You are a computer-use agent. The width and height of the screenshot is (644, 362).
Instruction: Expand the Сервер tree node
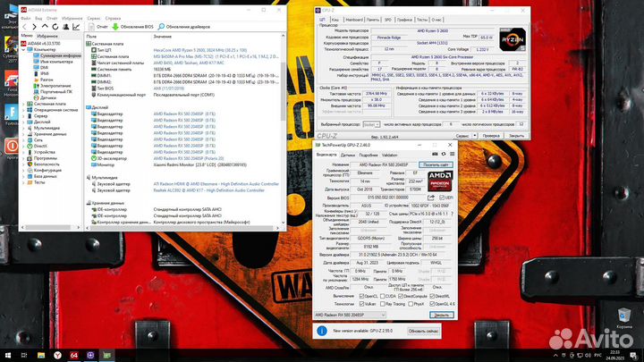point(23,116)
